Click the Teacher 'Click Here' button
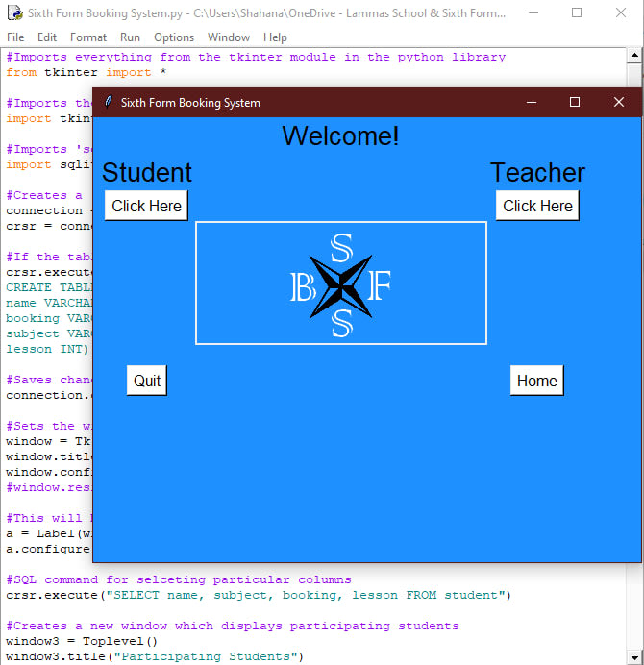 [x=537, y=206]
